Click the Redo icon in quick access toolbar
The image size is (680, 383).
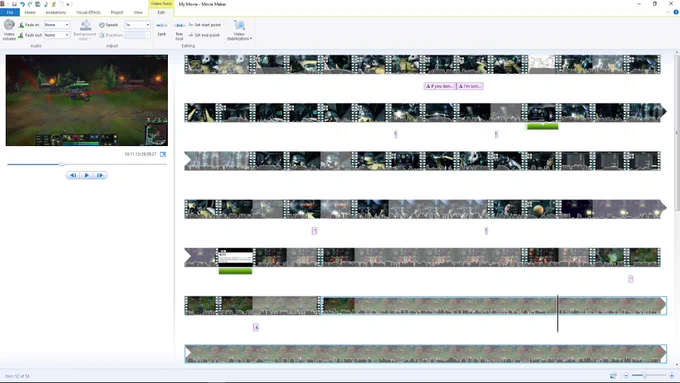pos(30,4)
